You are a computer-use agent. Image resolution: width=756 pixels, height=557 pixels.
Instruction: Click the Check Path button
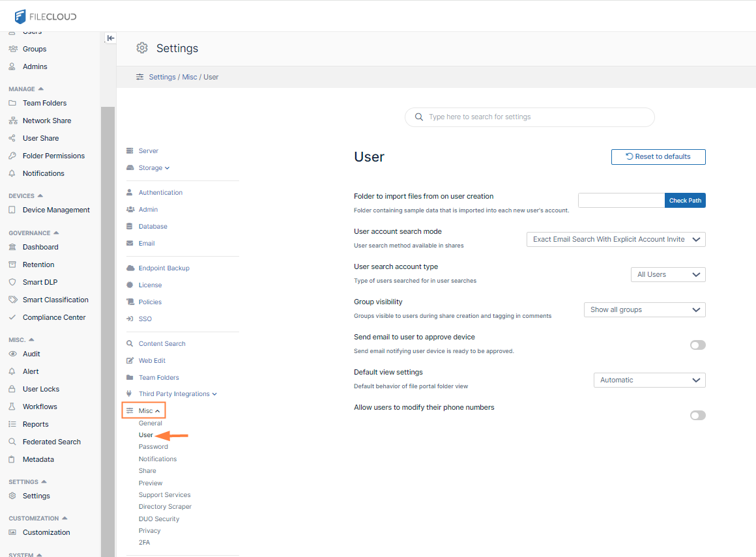[x=685, y=201]
